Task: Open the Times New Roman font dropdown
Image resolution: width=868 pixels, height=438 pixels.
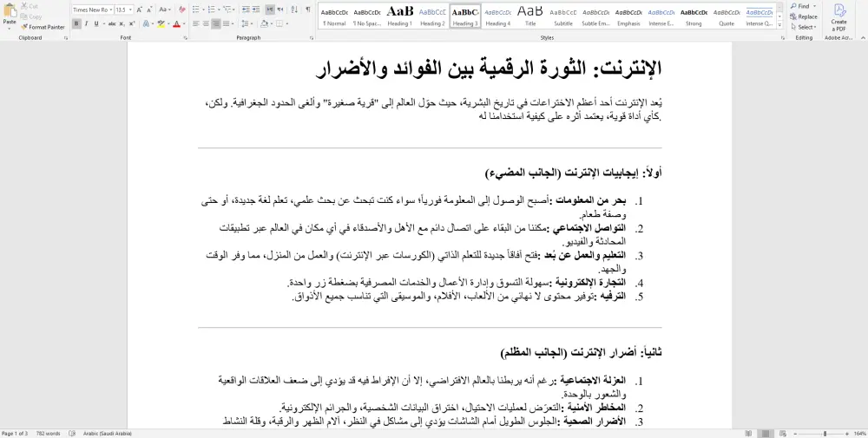Action: point(111,10)
